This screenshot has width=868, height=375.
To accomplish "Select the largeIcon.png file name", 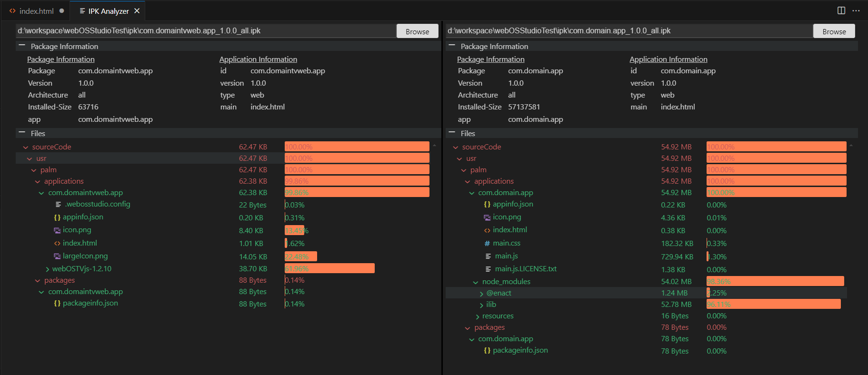I will 85,256.
